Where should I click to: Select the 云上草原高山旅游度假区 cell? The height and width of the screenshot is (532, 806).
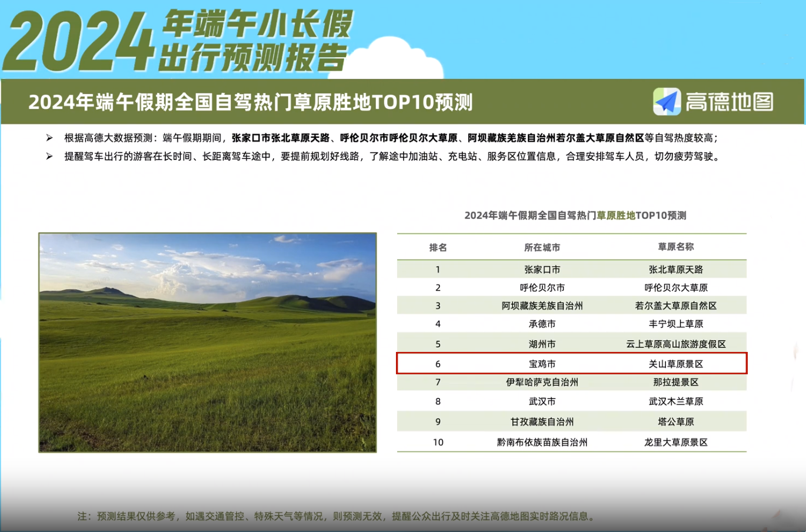point(676,344)
